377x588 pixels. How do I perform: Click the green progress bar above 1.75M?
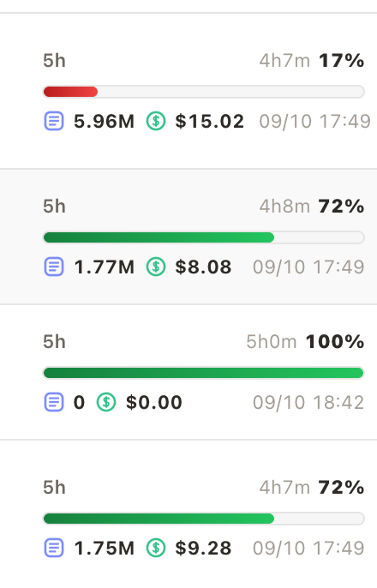click(x=203, y=519)
